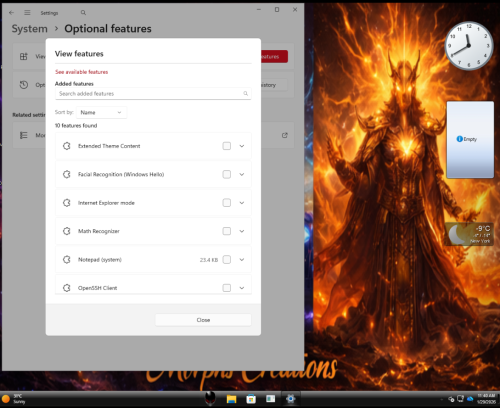Viewport: 500px width, 408px height.
Task: Click the Empty notes desktop gadget
Action: (x=470, y=140)
